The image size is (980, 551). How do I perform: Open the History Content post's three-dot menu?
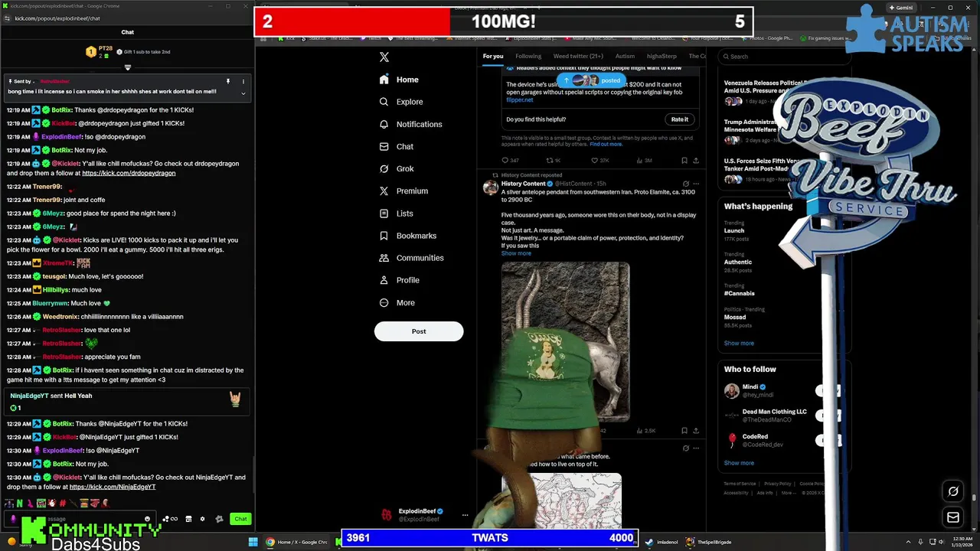pos(696,184)
